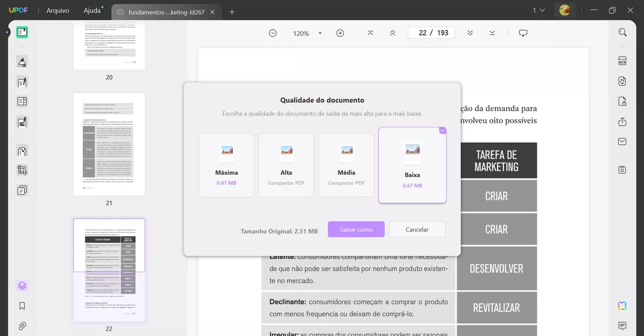Cancel the document quality dialog
The image size is (644, 336).
[x=417, y=229]
